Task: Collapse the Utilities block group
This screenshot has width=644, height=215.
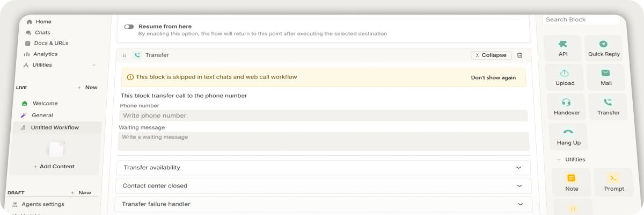Action: (x=559, y=160)
